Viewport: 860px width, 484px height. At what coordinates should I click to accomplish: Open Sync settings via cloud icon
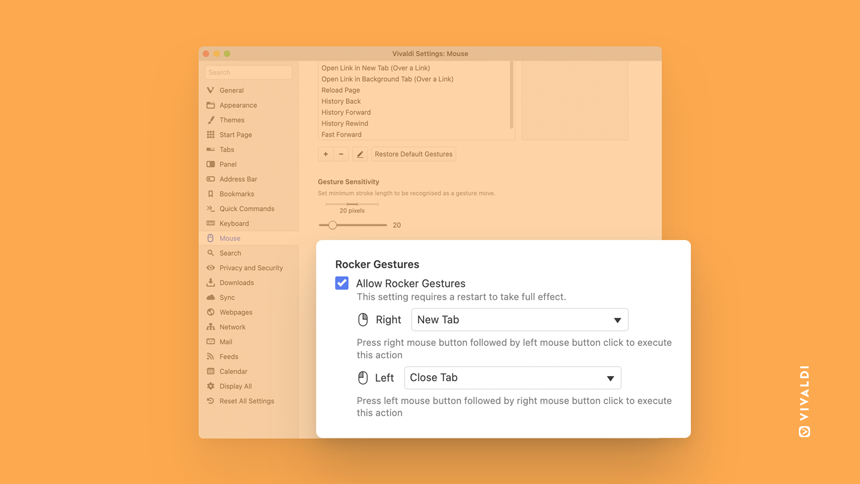[x=211, y=297]
